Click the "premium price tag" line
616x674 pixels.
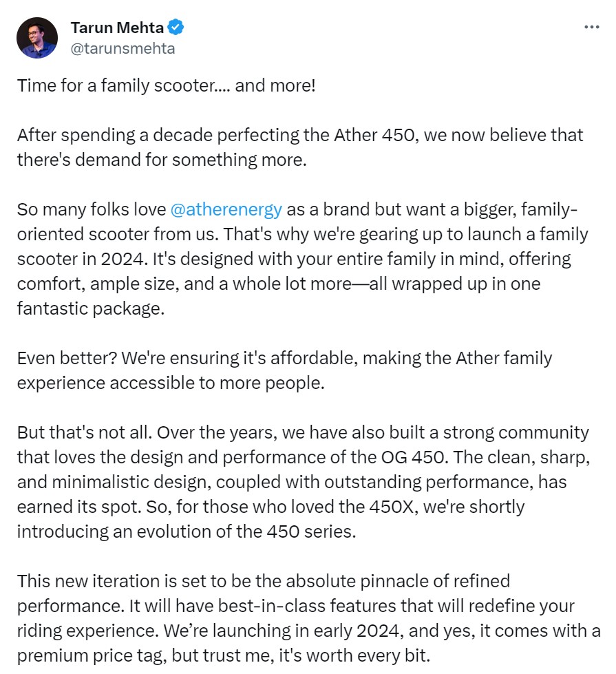224,656
